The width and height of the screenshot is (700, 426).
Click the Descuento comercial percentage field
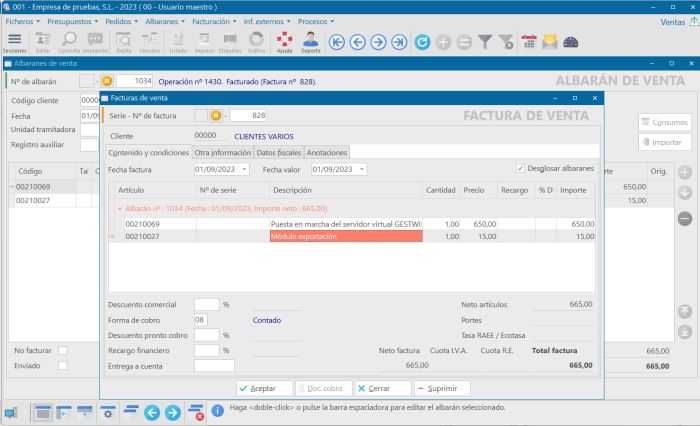pyautogui.click(x=206, y=304)
